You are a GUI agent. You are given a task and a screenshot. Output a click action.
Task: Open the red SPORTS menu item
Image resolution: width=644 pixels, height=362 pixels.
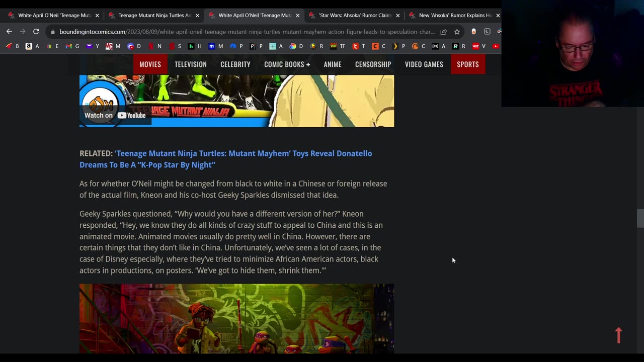point(468,64)
